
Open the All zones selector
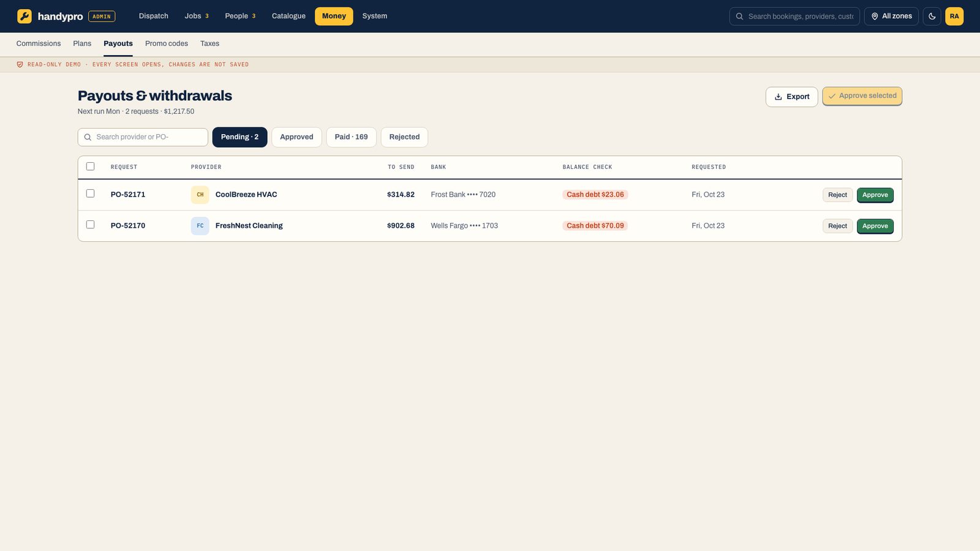click(x=891, y=16)
